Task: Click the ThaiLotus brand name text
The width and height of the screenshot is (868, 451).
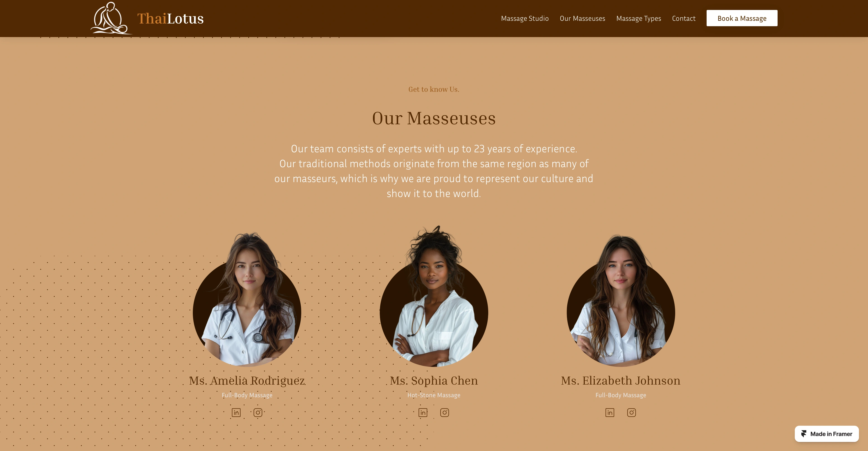Action: point(170,19)
